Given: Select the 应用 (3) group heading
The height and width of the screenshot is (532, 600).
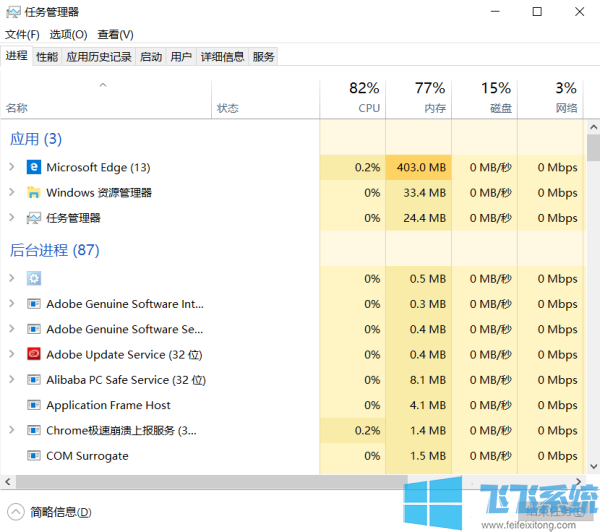Looking at the screenshot, I should [36, 139].
